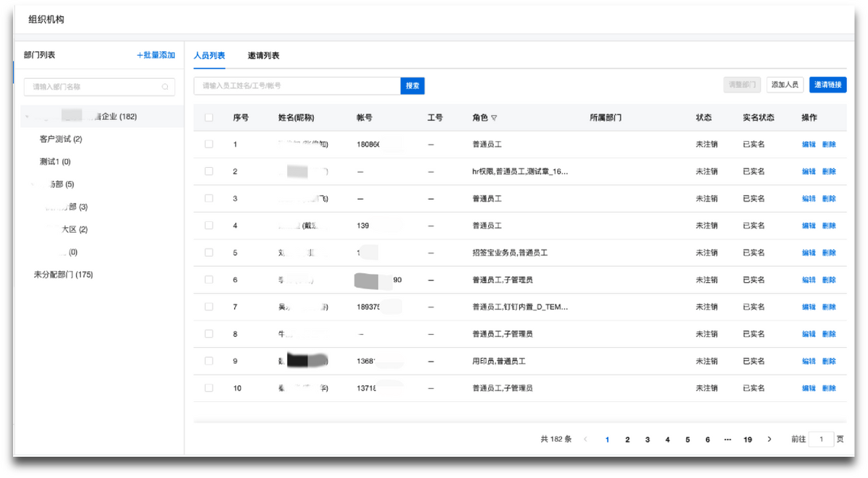868x478 pixels.
Task: Click 编辑 for row 4
Action: pos(809,226)
